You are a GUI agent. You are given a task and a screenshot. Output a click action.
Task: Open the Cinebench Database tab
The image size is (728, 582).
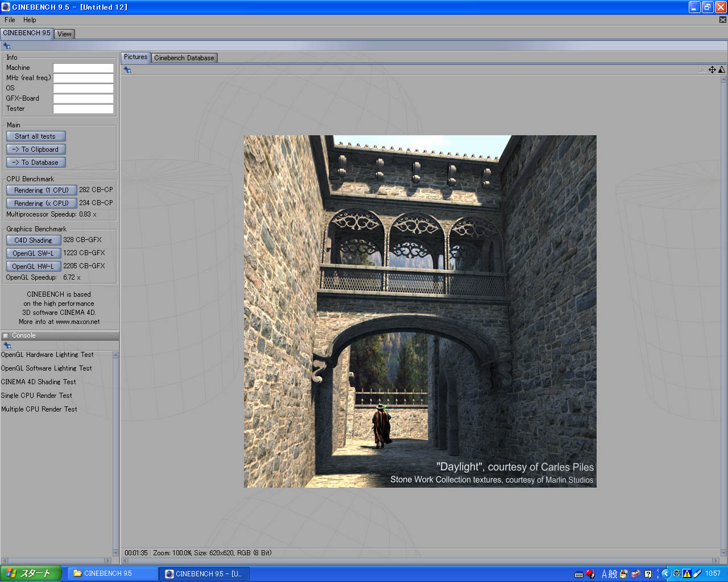tap(184, 58)
